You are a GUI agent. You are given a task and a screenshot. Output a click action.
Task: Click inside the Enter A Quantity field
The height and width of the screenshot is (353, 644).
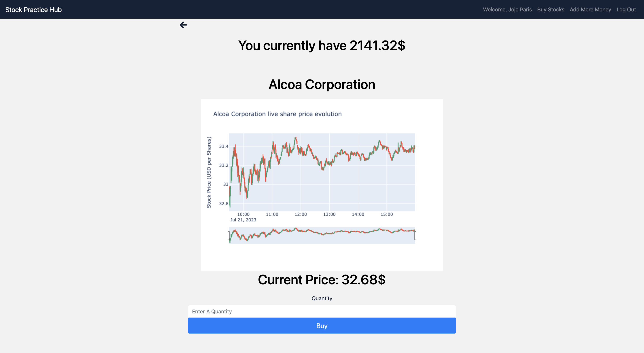pyautogui.click(x=322, y=311)
